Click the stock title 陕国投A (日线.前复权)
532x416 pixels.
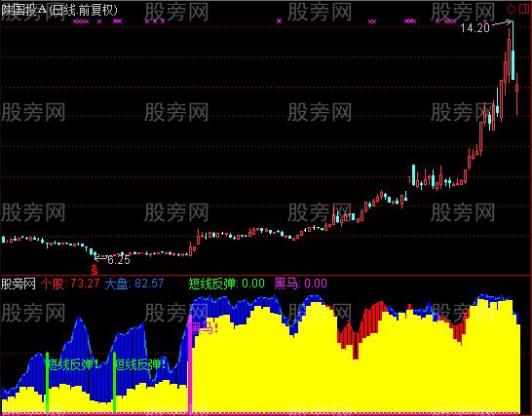(59, 10)
